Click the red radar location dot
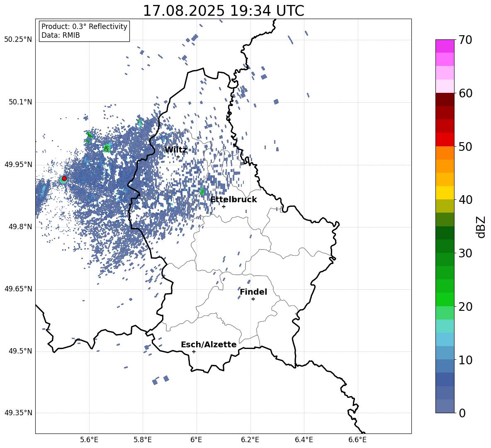This screenshot has height=448, width=491. click(64, 179)
